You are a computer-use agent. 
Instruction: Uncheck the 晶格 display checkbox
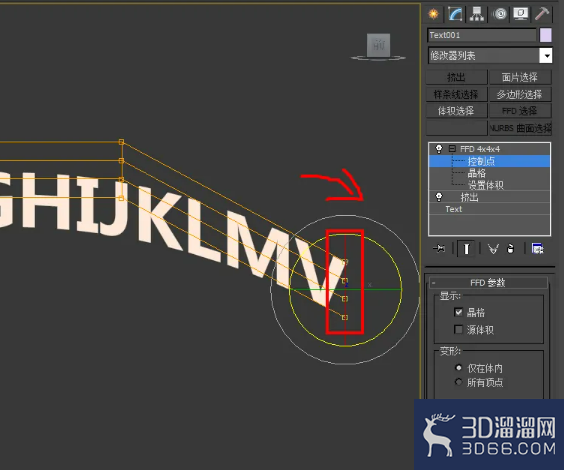click(458, 312)
